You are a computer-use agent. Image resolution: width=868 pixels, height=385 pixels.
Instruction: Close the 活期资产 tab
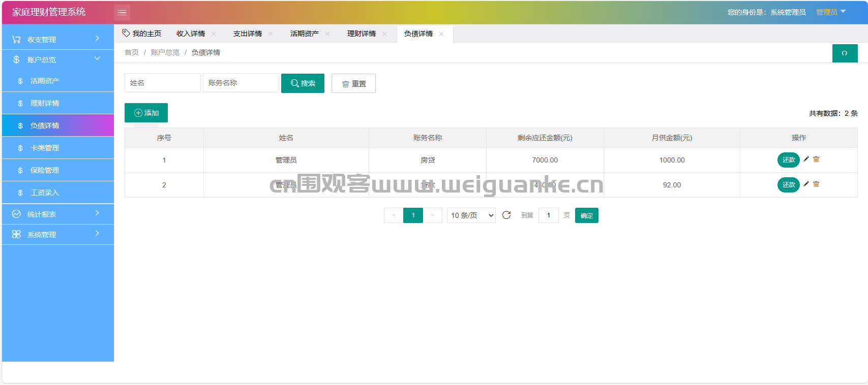[327, 34]
